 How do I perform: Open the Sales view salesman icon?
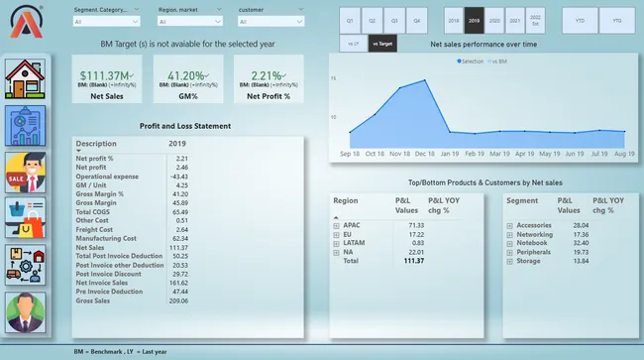point(26,173)
